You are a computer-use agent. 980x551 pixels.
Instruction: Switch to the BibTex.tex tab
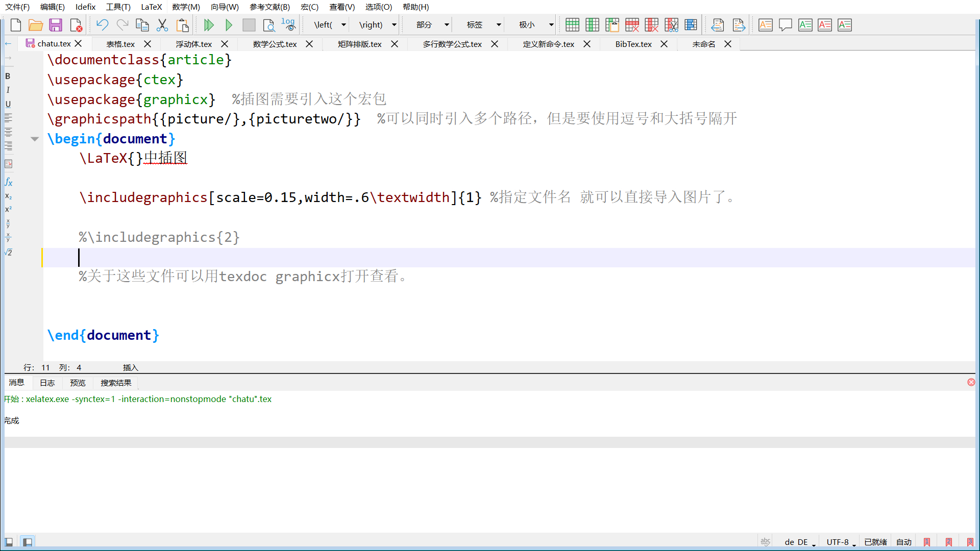(x=633, y=44)
